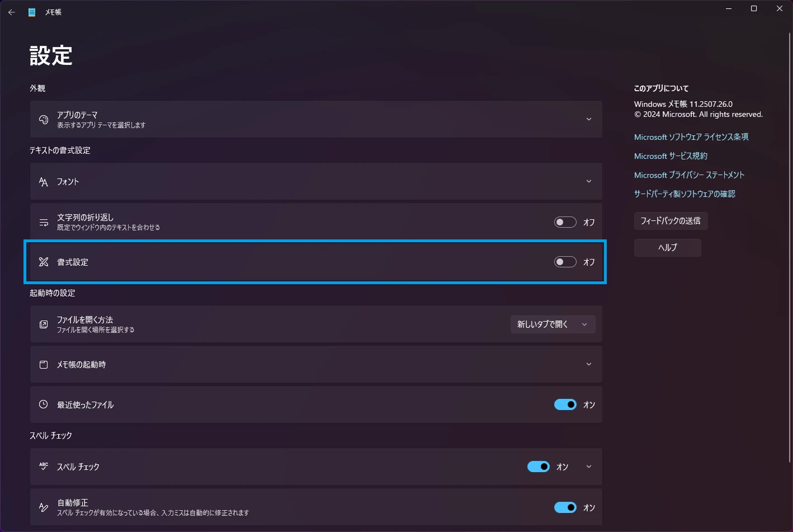Click the ヘルプ button
The height and width of the screenshot is (532, 793).
point(667,248)
